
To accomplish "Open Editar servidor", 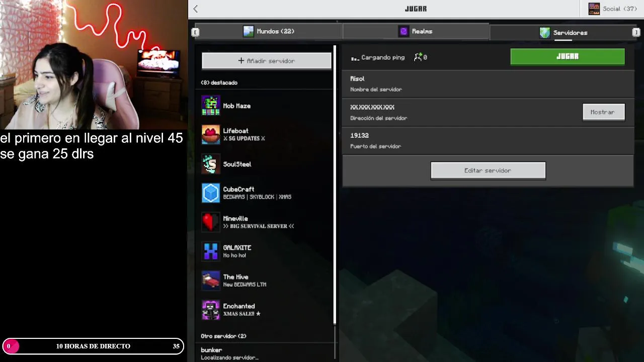I will pos(488,170).
